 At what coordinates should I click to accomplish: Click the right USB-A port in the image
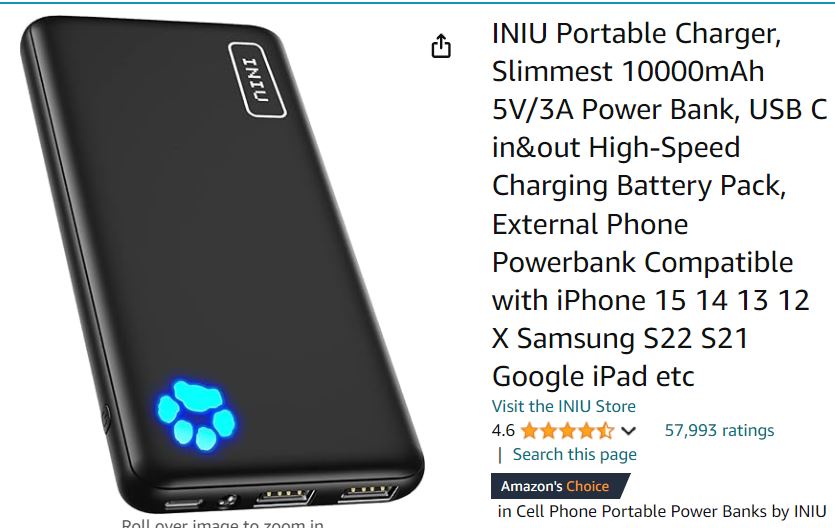point(369,491)
